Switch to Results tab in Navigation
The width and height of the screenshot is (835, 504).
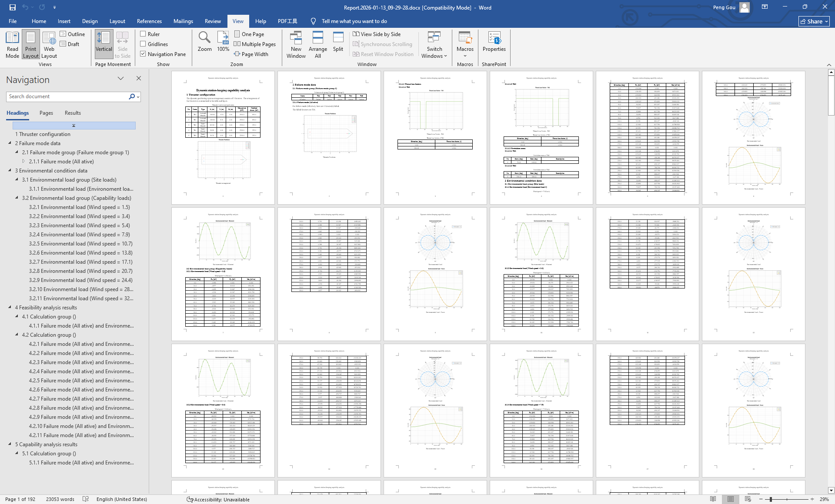(x=73, y=113)
